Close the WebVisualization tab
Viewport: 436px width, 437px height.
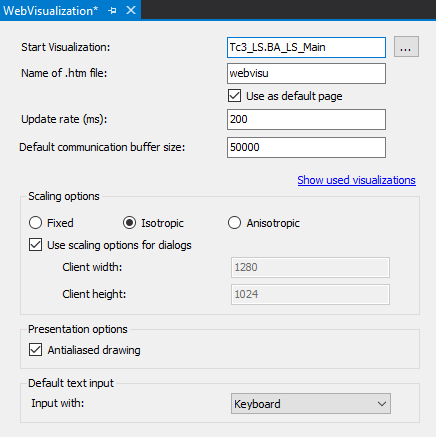click(x=131, y=10)
